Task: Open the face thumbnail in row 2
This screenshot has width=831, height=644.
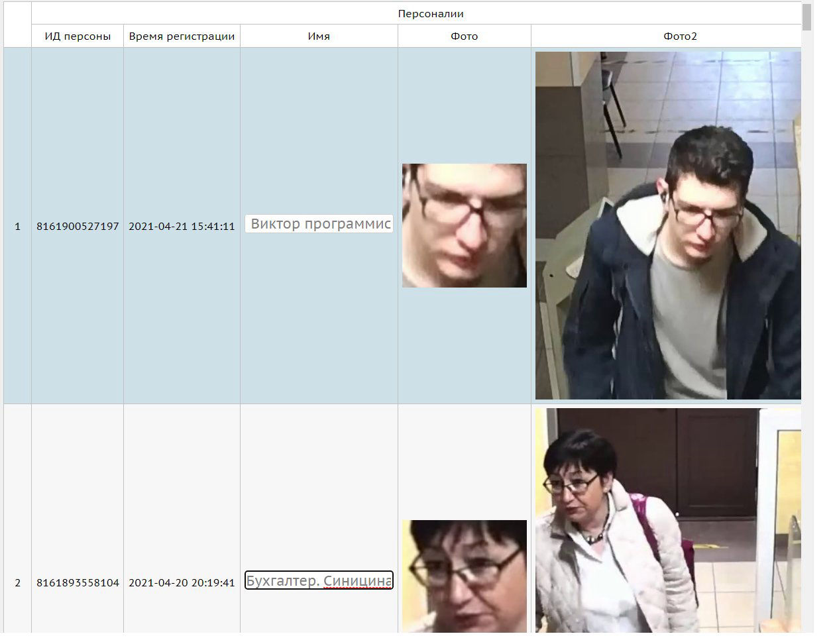Action: [x=464, y=575]
